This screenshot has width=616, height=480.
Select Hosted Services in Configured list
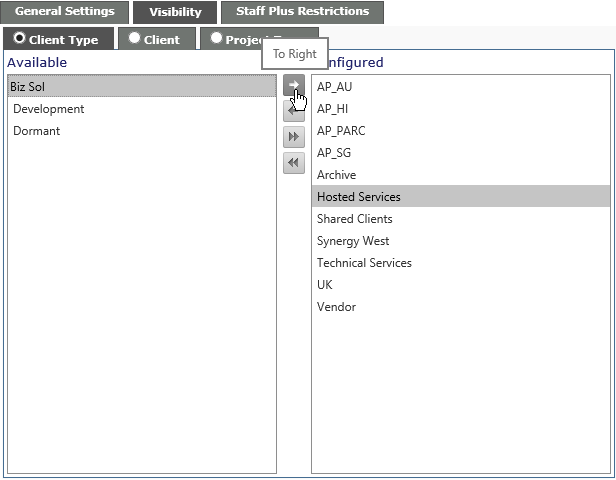461,196
